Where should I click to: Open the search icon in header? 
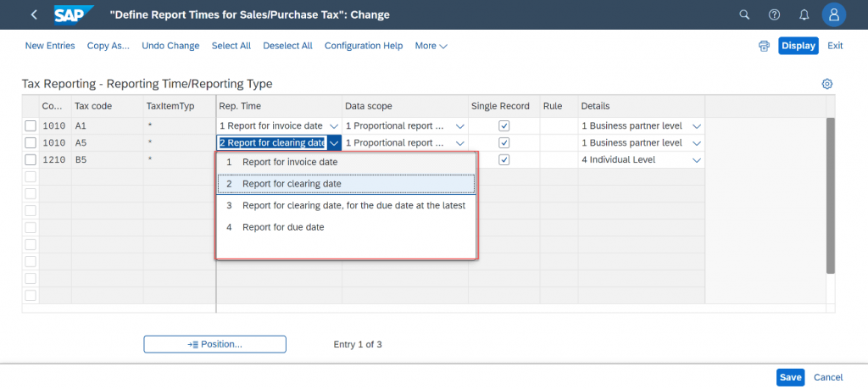pos(744,15)
